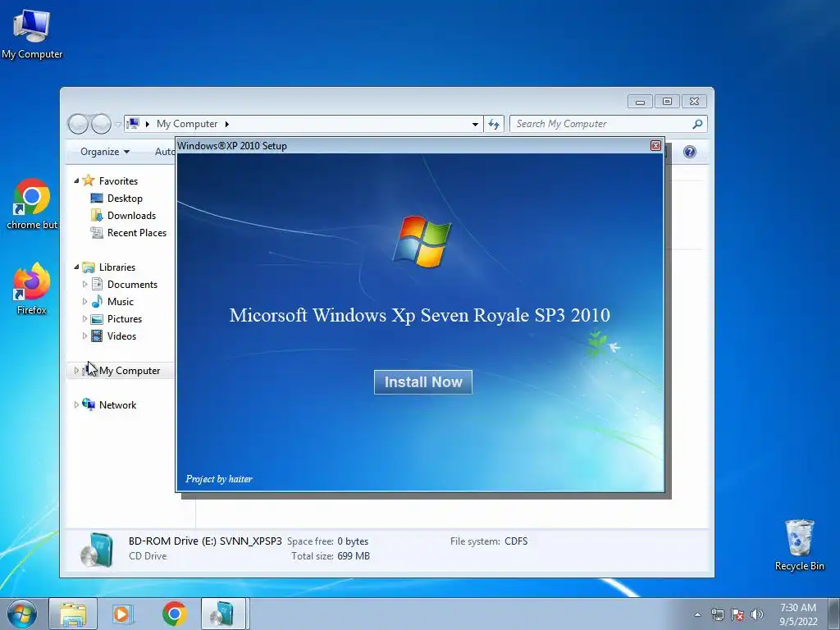Click the BD-ROM drive icon in details pane
This screenshot has width=840, height=630.
(x=97, y=550)
